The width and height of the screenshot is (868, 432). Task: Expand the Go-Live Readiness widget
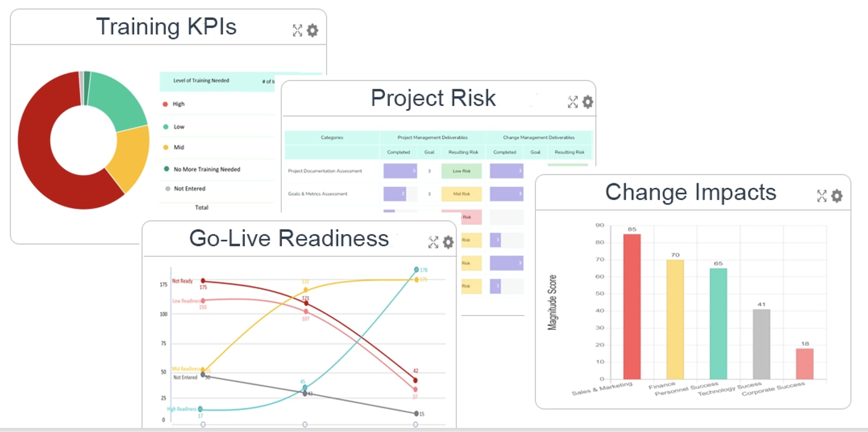coord(433,242)
